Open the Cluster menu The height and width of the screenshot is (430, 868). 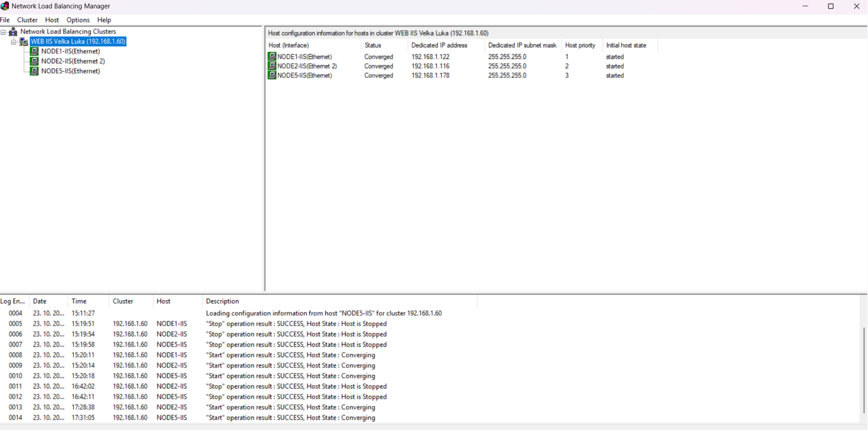click(27, 20)
